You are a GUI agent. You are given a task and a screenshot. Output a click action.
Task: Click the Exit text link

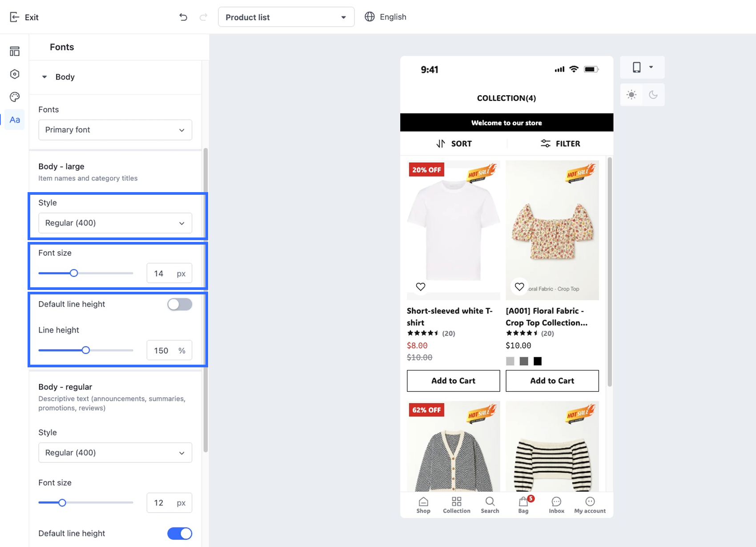coord(32,17)
